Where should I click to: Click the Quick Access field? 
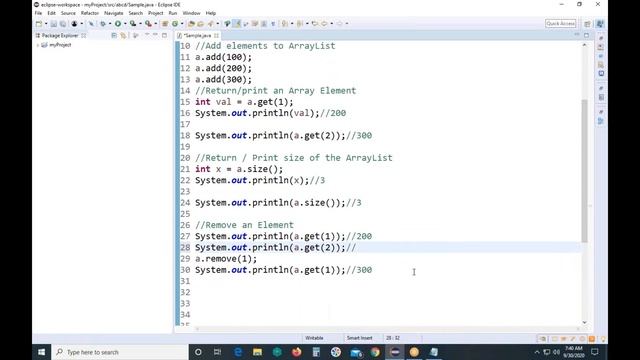coord(560,24)
